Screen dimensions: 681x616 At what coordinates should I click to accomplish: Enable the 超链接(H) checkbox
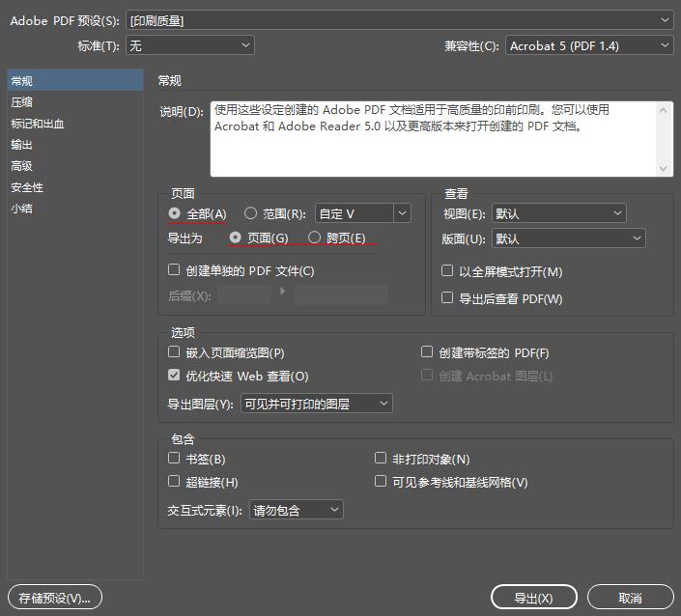coord(174,481)
